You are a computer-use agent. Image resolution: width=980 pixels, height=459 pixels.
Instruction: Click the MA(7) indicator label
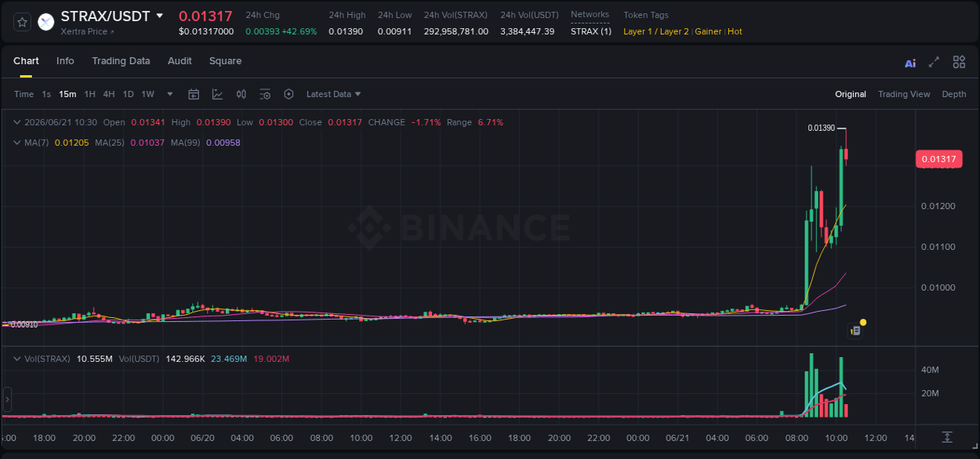(x=37, y=143)
